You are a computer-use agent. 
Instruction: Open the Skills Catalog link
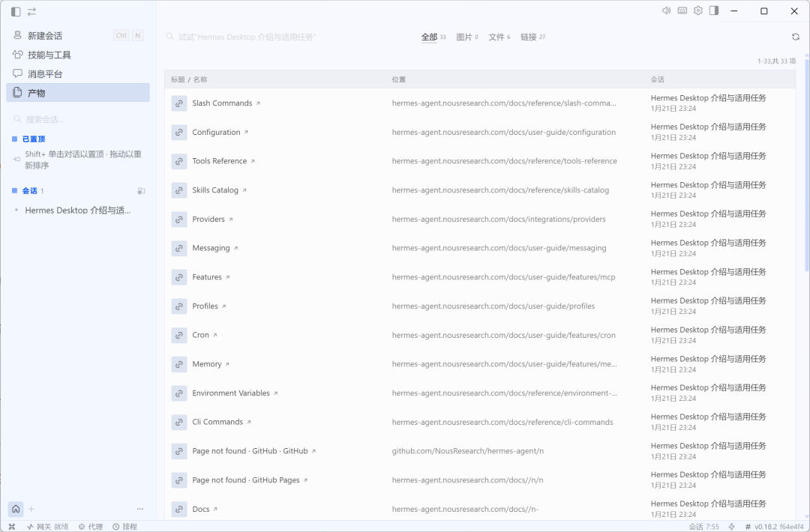pyautogui.click(x=215, y=190)
